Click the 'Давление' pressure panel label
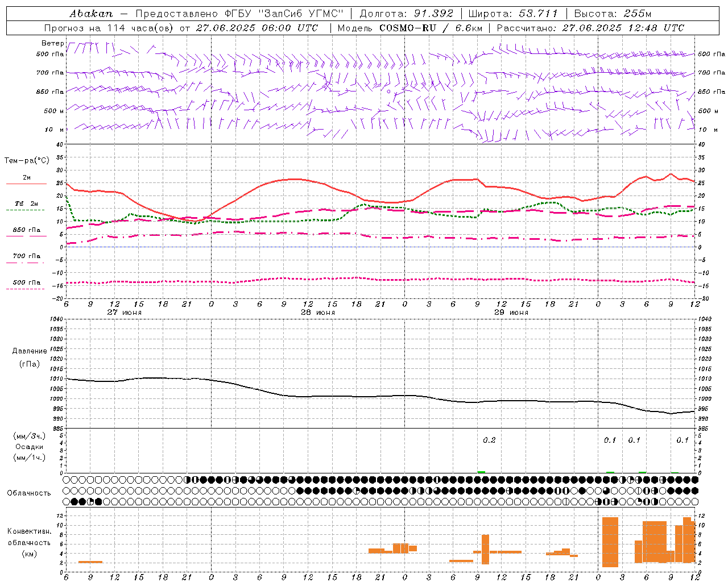 pyautogui.click(x=30, y=351)
